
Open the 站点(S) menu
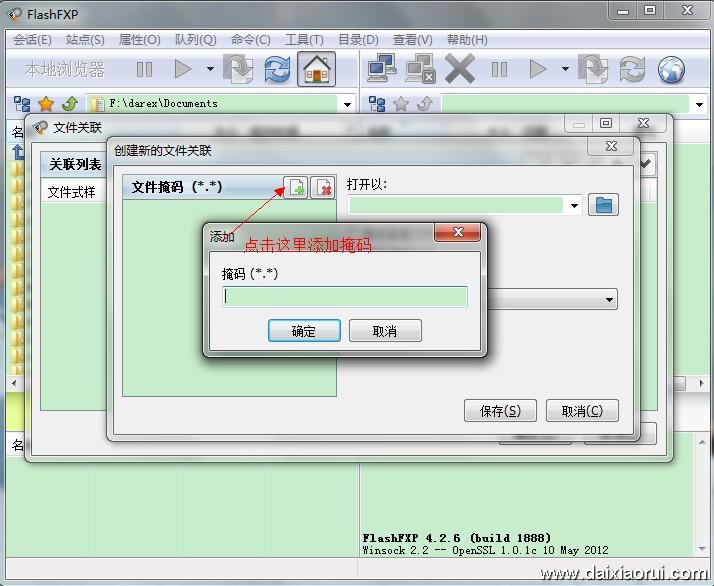click(85, 40)
